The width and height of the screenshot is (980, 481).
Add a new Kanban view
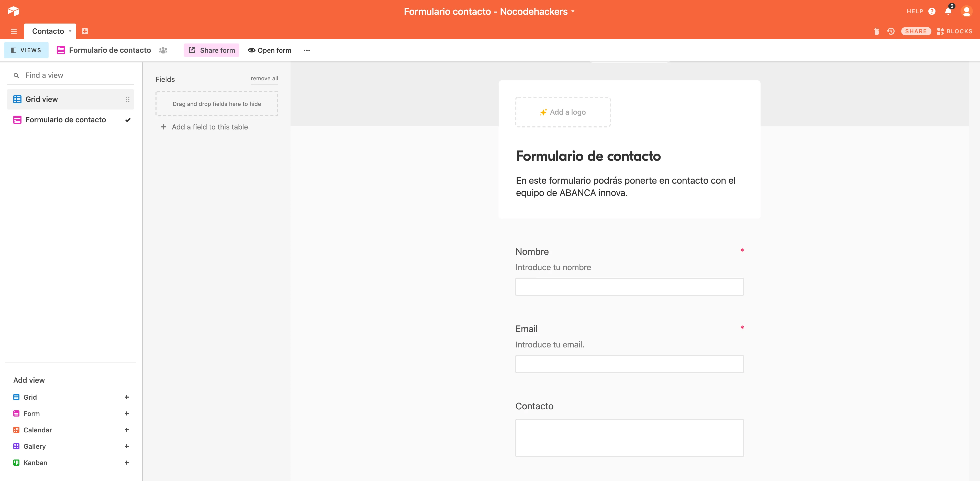click(x=127, y=463)
